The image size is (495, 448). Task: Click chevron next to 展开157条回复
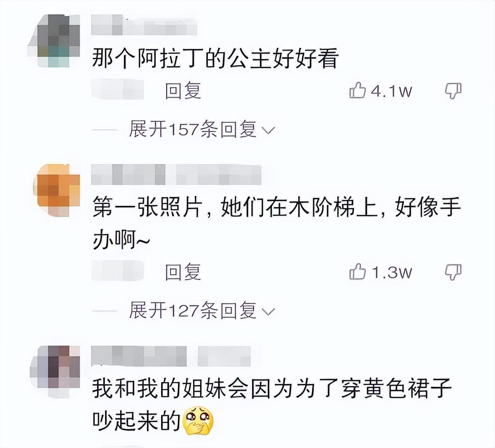click(269, 130)
